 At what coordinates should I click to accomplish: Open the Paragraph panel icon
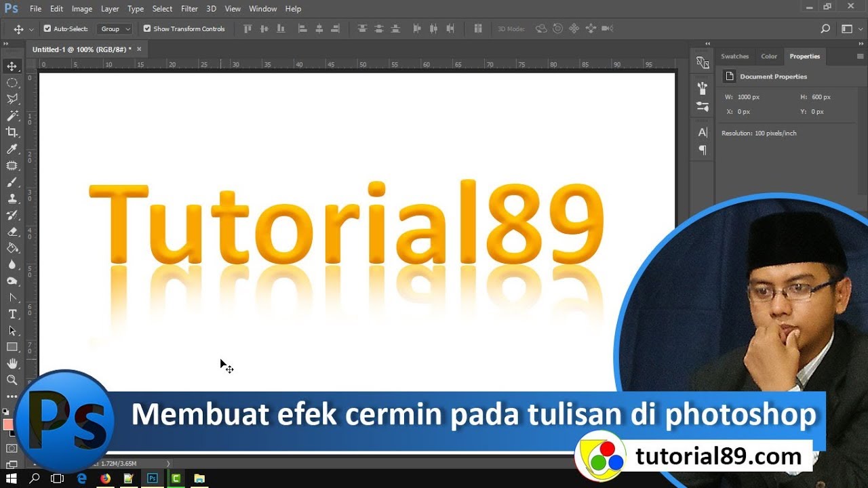coord(703,150)
